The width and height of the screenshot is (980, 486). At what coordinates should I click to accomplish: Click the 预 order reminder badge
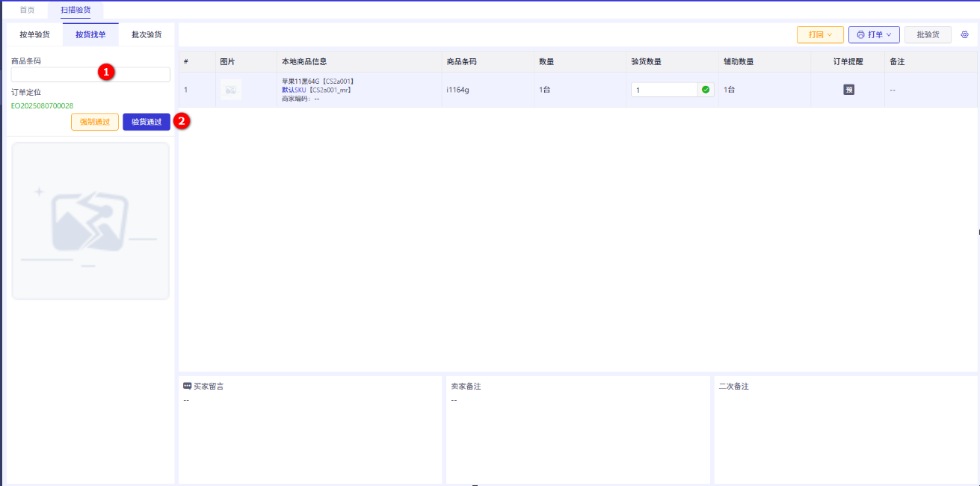click(848, 90)
